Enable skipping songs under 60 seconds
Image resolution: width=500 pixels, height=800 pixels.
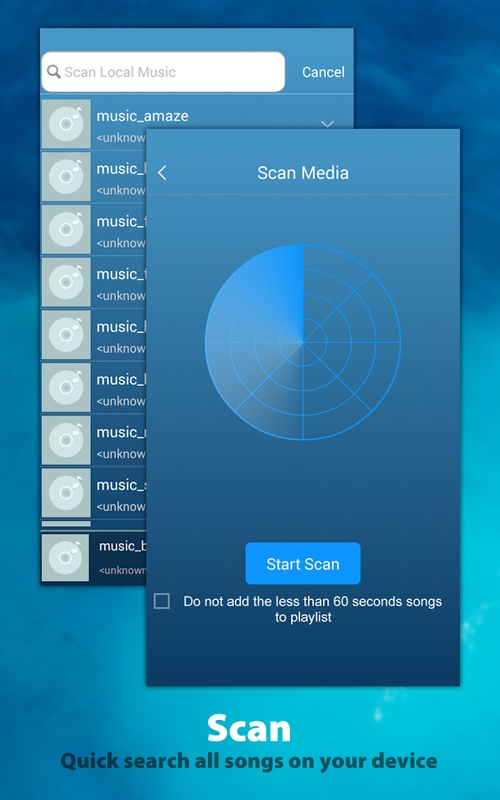point(162,601)
